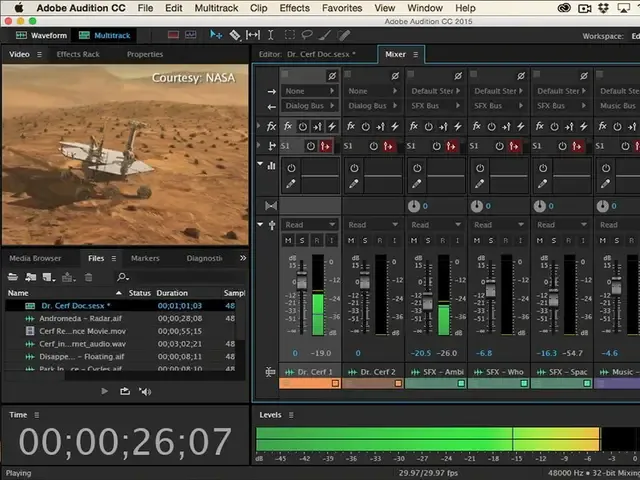Click the Files panel preview Play button
The image size is (640, 480).
[x=104, y=391]
